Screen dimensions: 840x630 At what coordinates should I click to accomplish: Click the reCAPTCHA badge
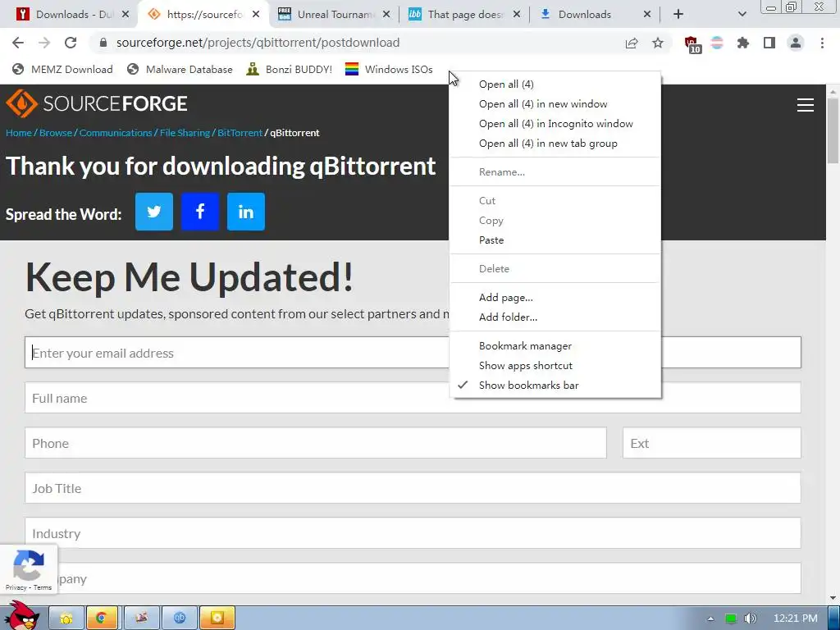[29, 569]
